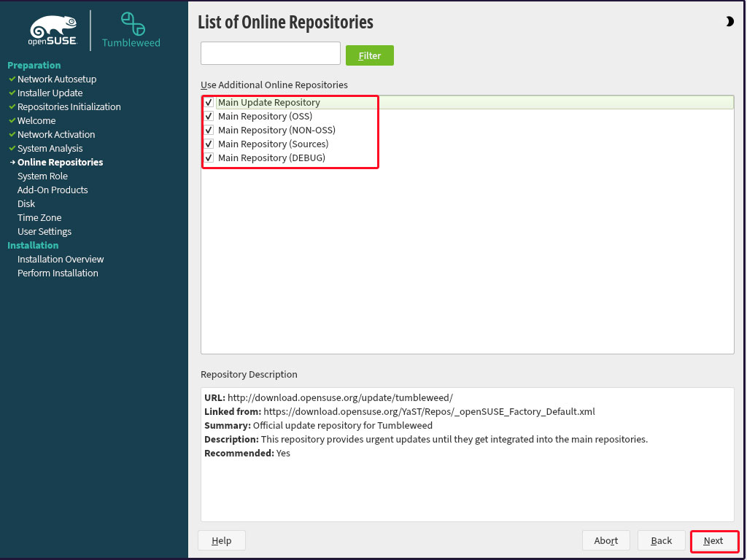747x560 pixels.
Task: Click the Time Zone sidebar step
Action: 39,217
